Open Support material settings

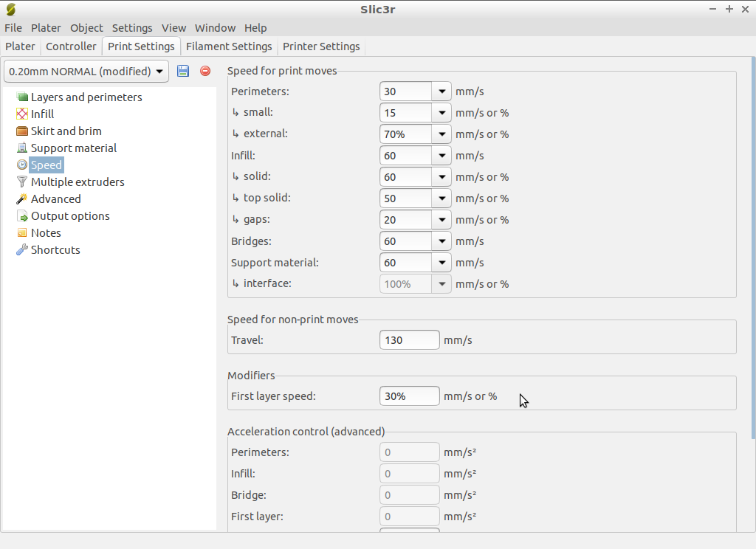click(74, 148)
